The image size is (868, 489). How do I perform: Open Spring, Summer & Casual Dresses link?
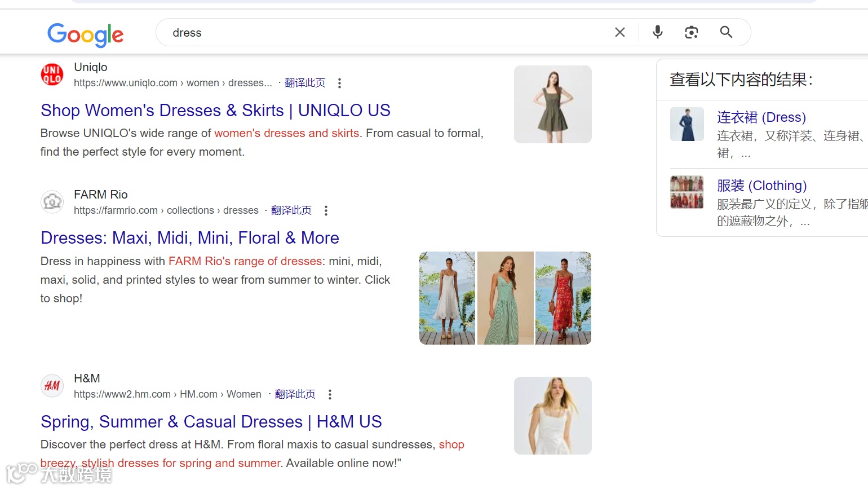tap(211, 422)
